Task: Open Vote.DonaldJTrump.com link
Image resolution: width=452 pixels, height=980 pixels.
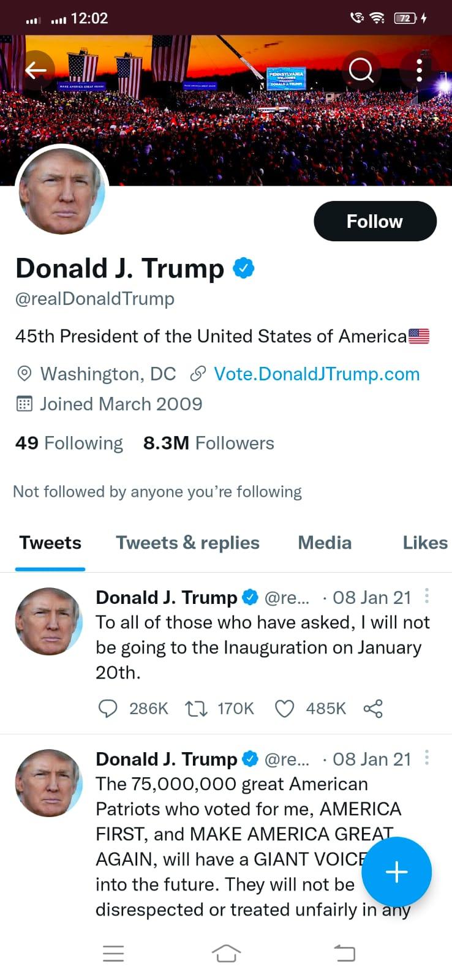Action: (317, 374)
